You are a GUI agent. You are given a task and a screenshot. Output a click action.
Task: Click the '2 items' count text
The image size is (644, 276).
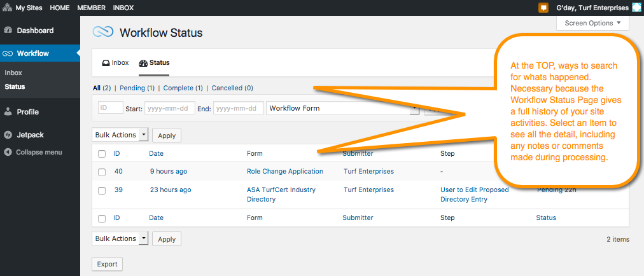tap(618, 239)
